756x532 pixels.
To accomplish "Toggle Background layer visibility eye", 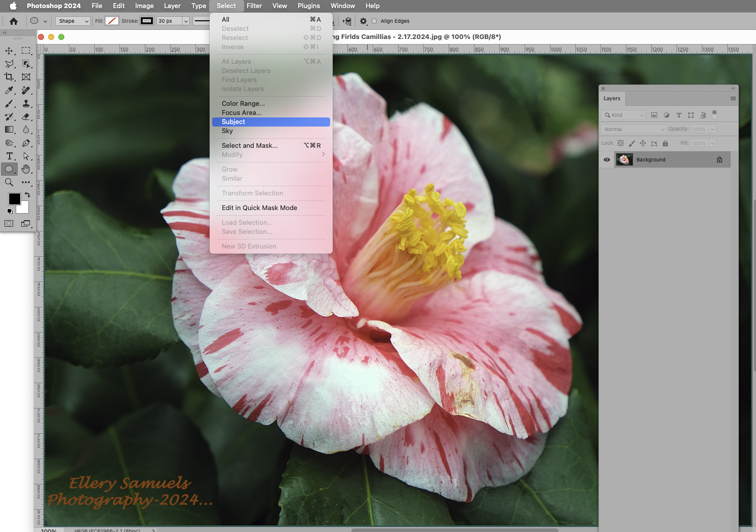I will [x=606, y=159].
